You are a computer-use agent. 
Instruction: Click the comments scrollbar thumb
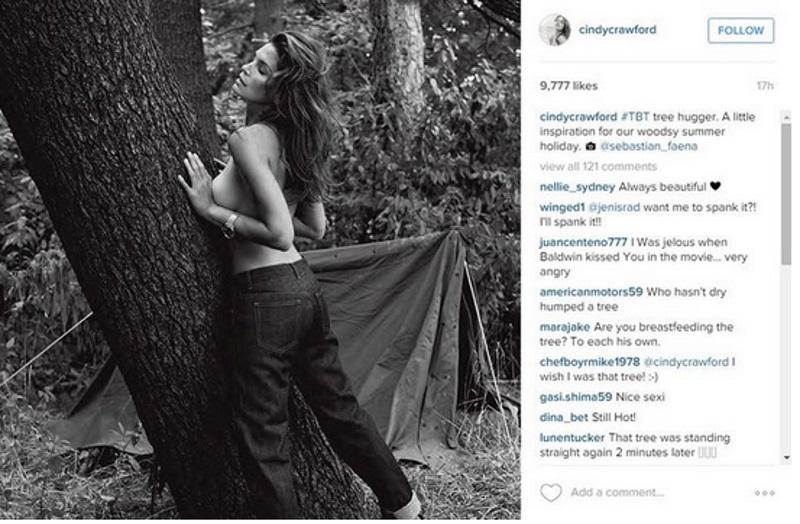coord(786,194)
